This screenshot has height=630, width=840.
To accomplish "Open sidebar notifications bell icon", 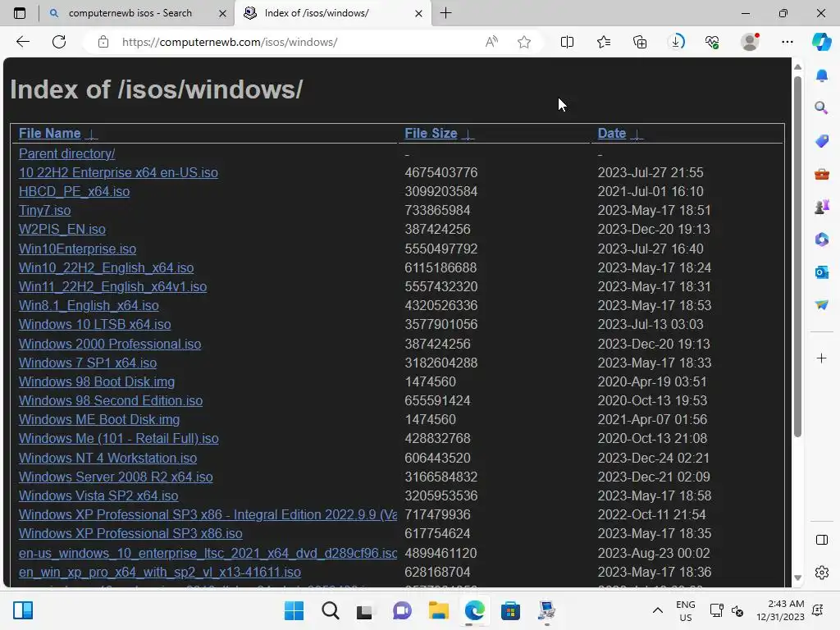I will pyautogui.click(x=822, y=75).
